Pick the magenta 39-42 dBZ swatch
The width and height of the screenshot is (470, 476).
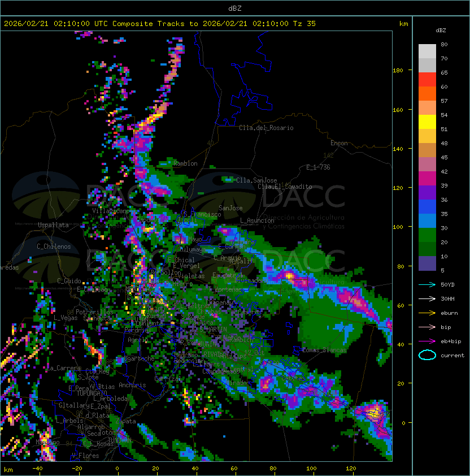point(427,179)
